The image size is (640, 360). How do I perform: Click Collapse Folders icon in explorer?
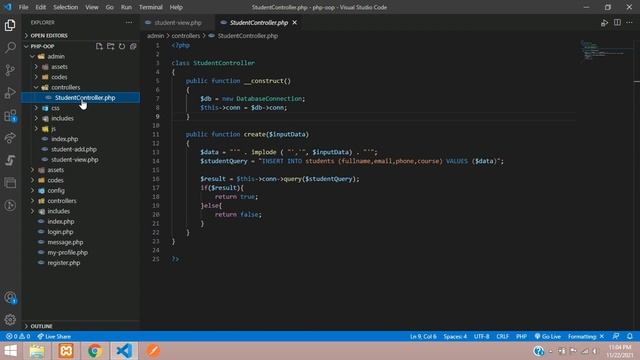click(133, 46)
